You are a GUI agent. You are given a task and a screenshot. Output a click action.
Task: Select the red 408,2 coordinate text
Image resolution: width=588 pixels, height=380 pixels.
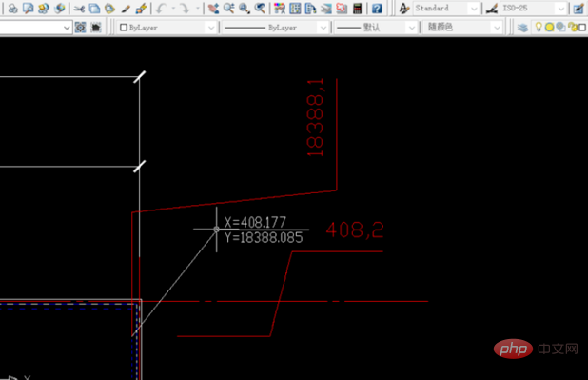(x=355, y=230)
